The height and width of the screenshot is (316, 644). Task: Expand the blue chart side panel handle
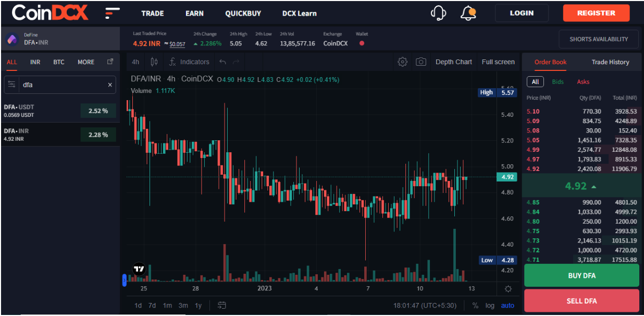point(125,281)
